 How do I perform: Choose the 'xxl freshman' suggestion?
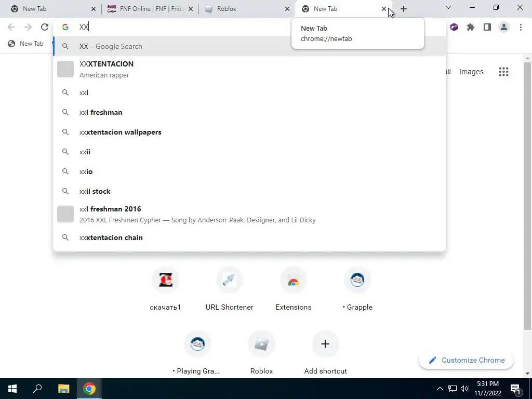(x=249, y=112)
